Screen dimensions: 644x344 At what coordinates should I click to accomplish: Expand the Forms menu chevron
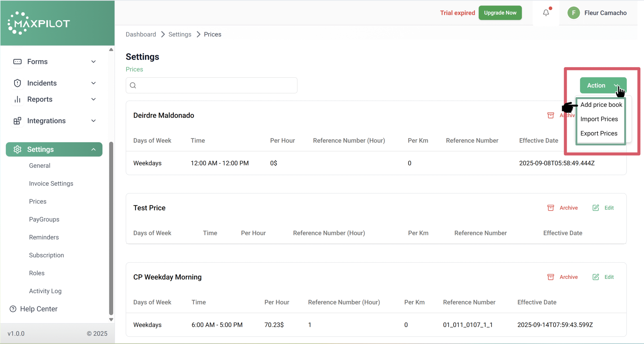(94, 62)
